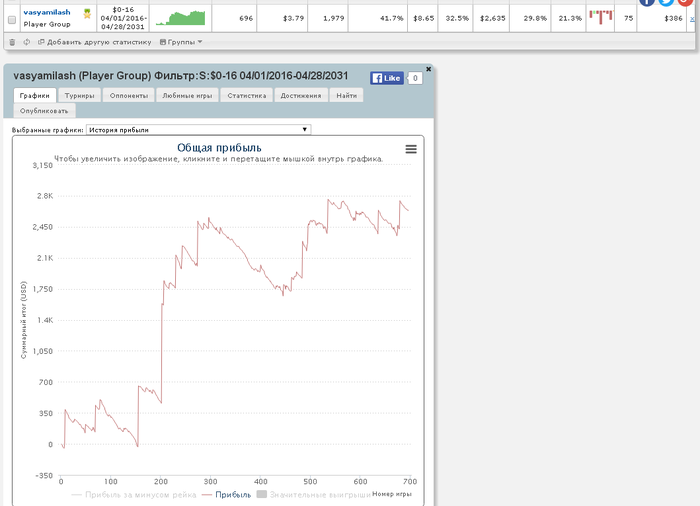Click the '$2,635' profit cell
Image resolution: width=700 pixels, height=506 pixels.
[x=492, y=18]
